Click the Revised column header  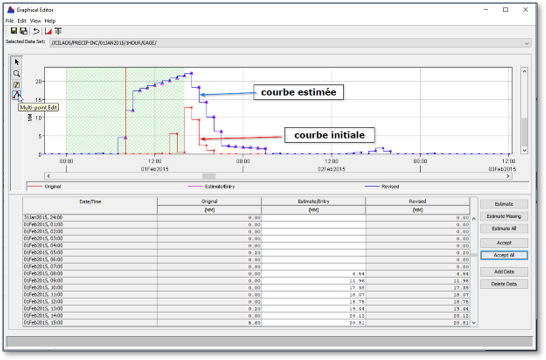tap(418, 201)
